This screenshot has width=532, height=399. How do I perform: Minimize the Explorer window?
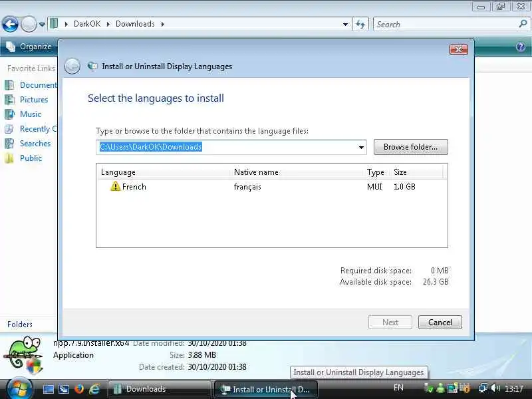(x=481, y=7)
